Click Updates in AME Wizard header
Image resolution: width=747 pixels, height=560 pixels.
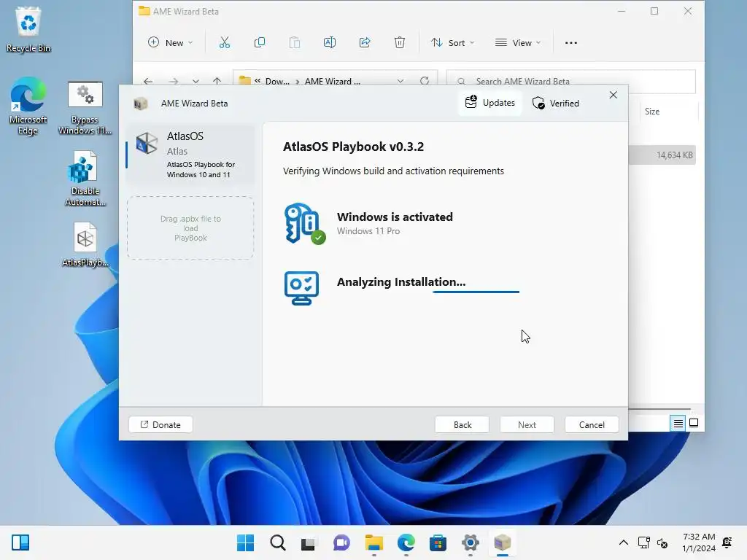tap(490, 103)
